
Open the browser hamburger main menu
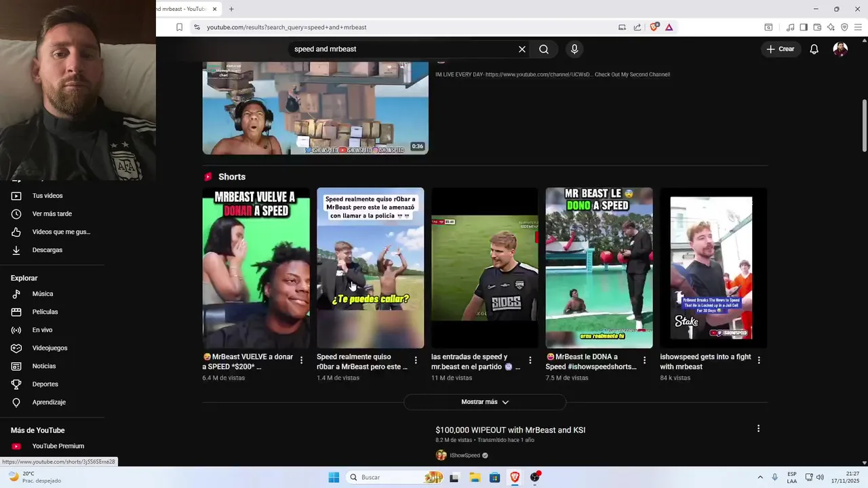pos(858,27)
